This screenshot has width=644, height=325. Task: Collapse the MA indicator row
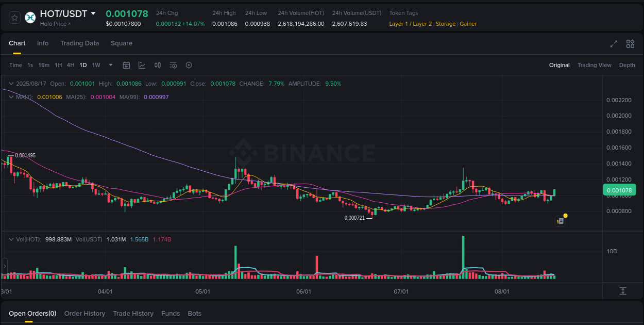11,96
